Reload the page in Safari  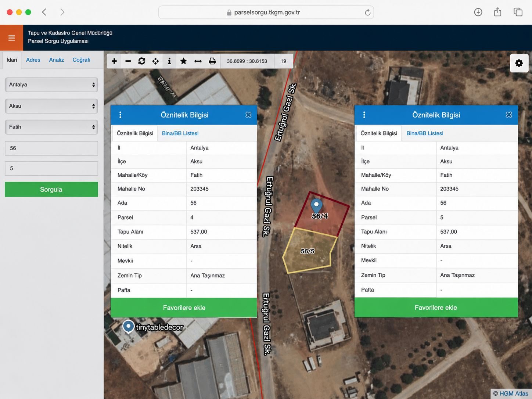click(367, 12)
